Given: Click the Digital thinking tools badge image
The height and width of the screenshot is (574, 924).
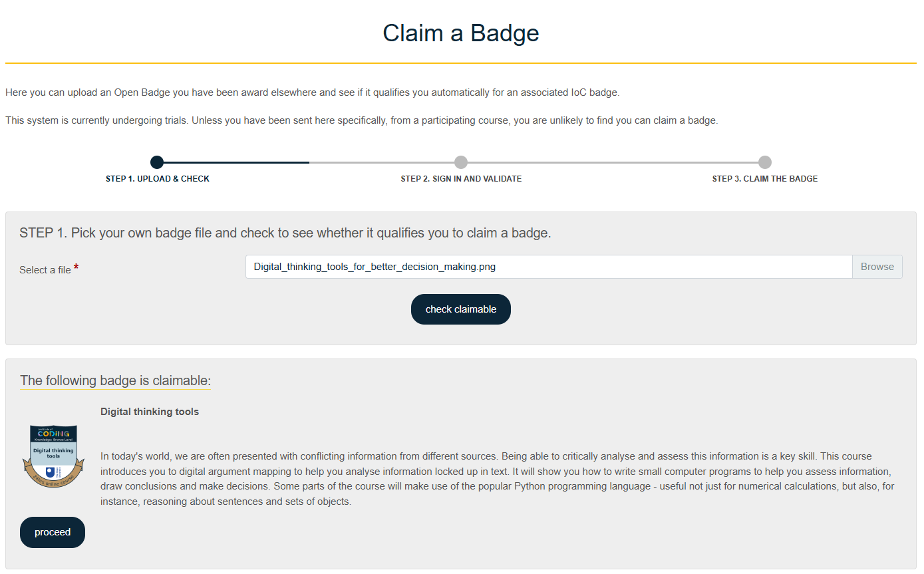Looking at the screenshot, I should click(x=53, y=456).
